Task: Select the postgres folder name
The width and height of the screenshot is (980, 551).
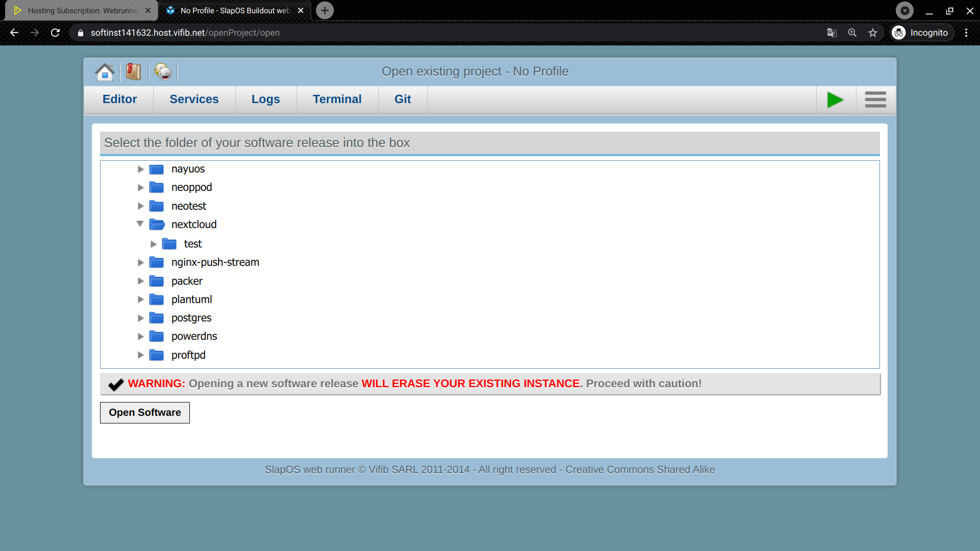Action: click(x=191, y=318)
